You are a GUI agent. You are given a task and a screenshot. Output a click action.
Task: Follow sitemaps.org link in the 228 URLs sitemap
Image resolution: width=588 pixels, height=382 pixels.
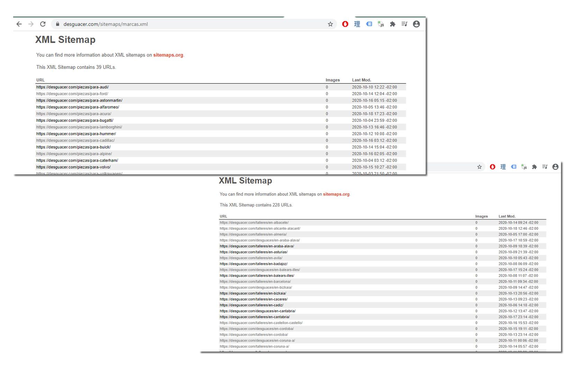tap(336, 194)
